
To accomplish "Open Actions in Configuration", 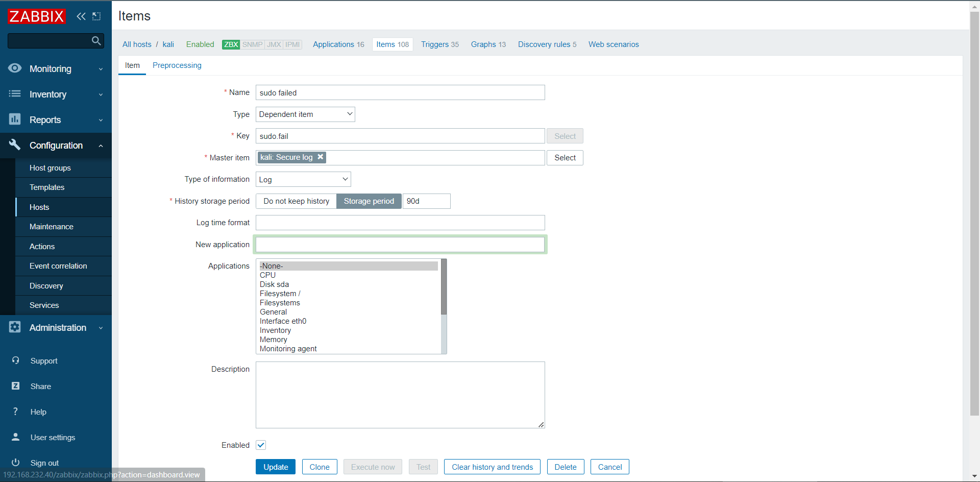I will [63, 247].
